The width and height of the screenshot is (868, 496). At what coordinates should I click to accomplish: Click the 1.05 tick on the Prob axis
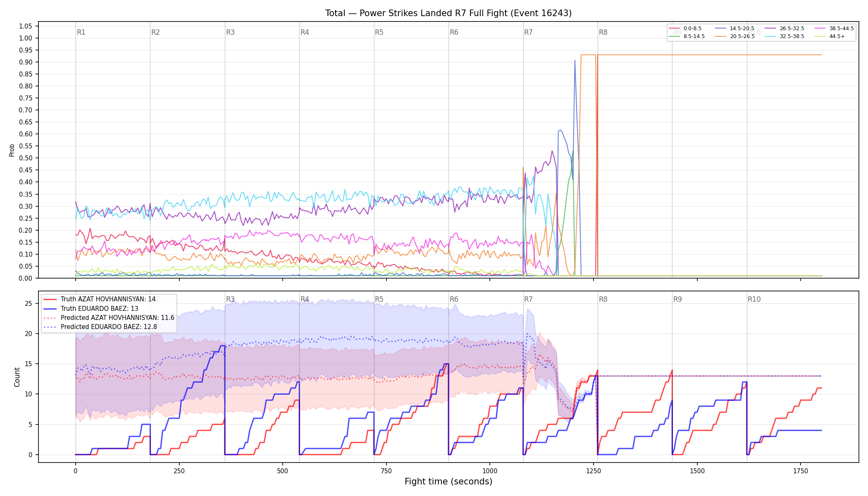[26, 26]
